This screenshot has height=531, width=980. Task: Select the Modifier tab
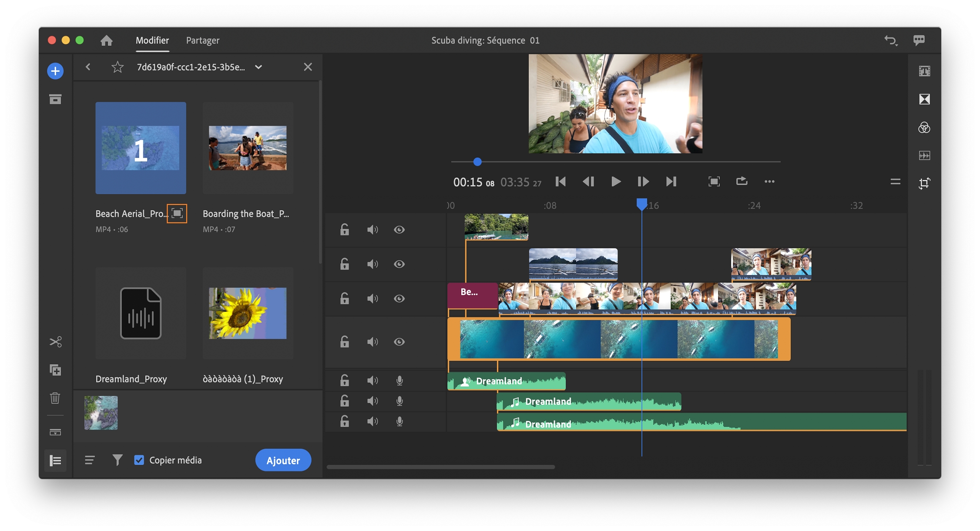click(152, 40)
